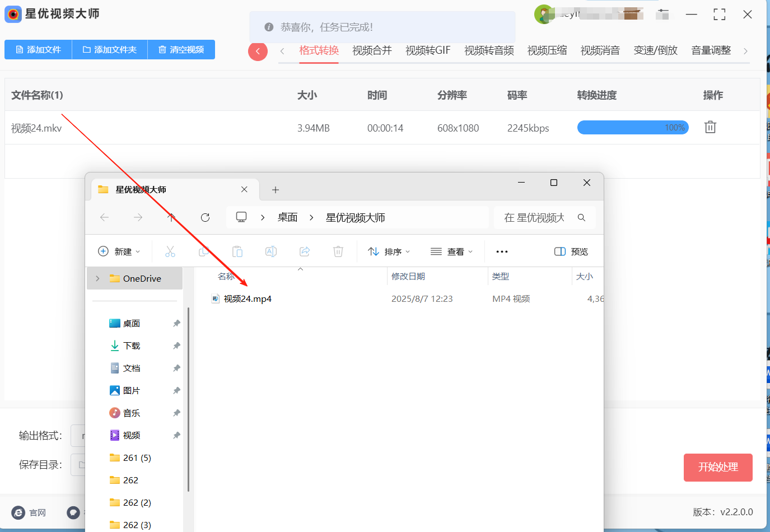The height and width of the screenshot is (532, 770).
Task: Toggle fullscreen for 星优视频大师
Action: tap(720, 15)
